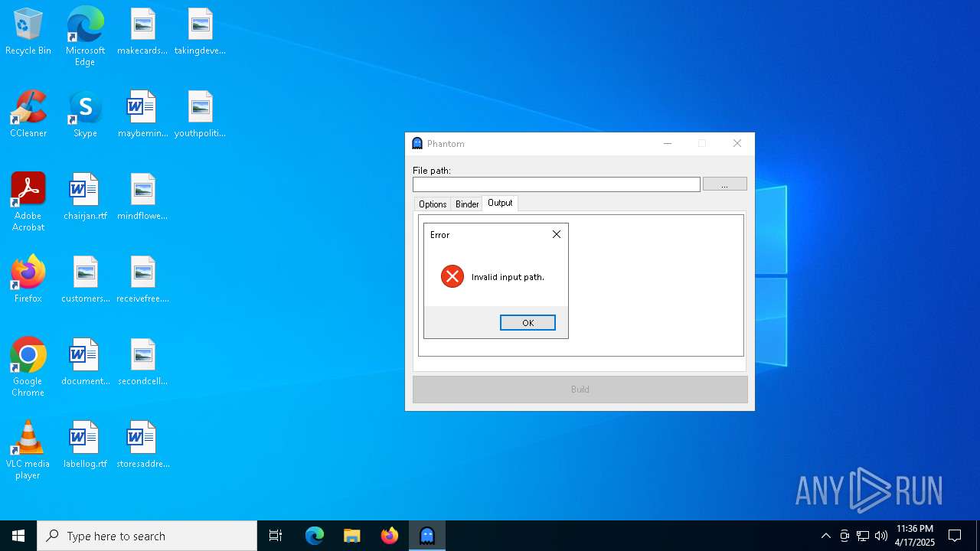Click the Phantom title bar ghost icon

click(x=417, y=143)
